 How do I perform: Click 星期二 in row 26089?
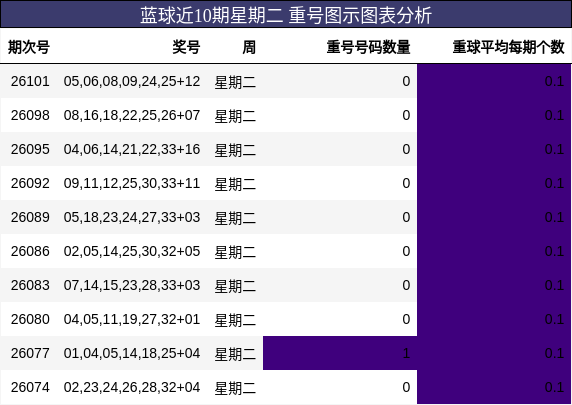click(235, 218)
